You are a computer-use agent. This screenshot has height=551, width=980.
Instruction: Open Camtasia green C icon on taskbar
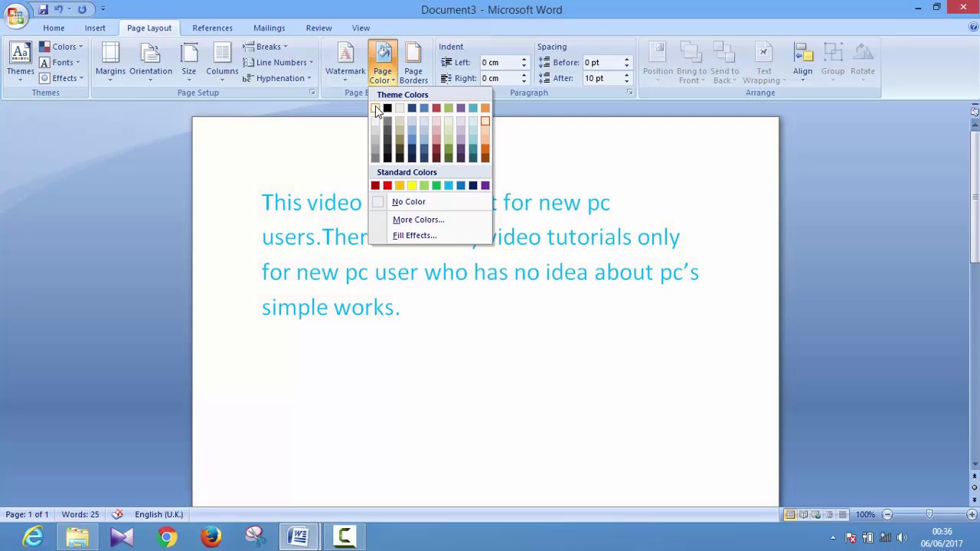pos(344,537)
